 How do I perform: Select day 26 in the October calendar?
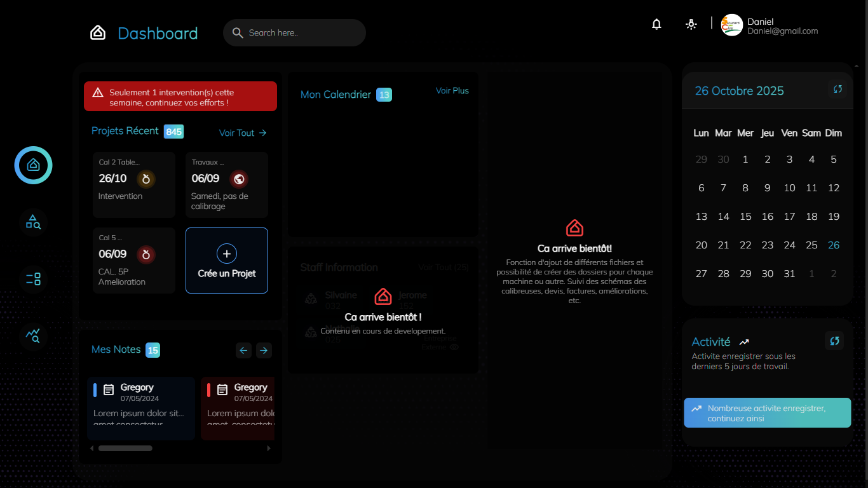click(x=833, y=245)
